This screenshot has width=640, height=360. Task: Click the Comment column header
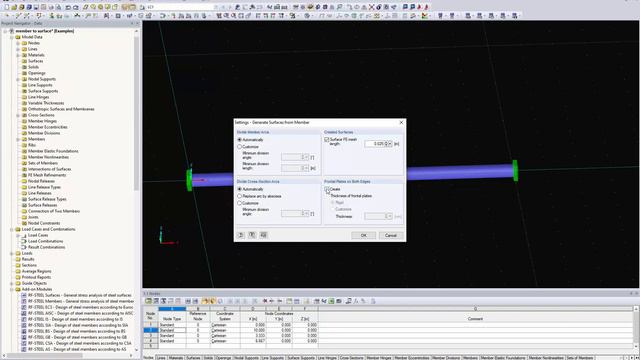[475, 319]
